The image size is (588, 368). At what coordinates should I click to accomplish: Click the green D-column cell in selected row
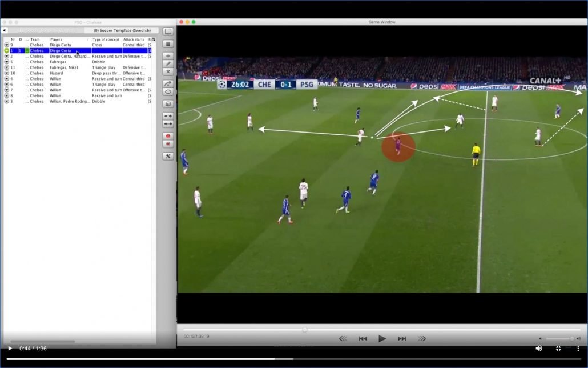pos(27,50)
